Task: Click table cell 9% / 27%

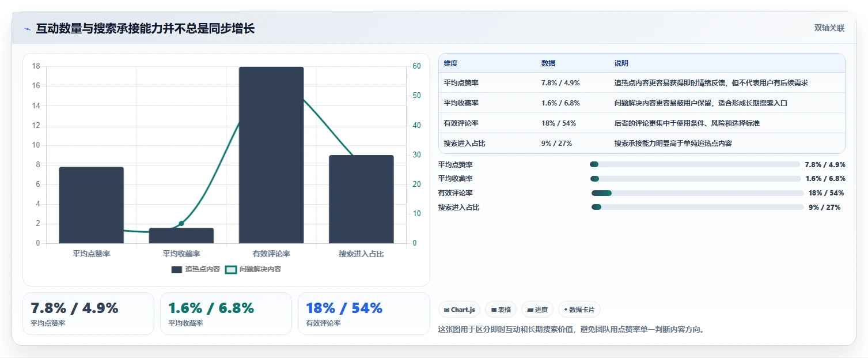Action: tap(557, 144)
